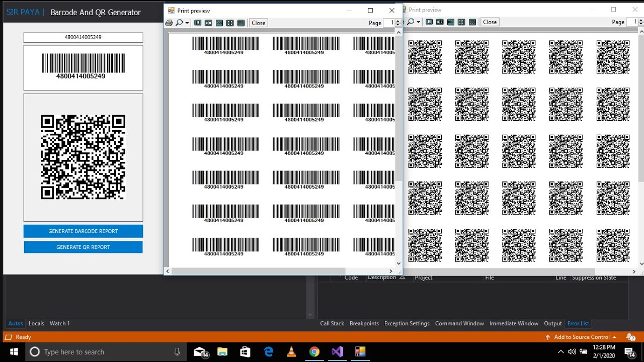Expand zoom dropdown arrow in QR preview
Image resolution: width=644 pixels, height=362 pixels.
point(418,22)
